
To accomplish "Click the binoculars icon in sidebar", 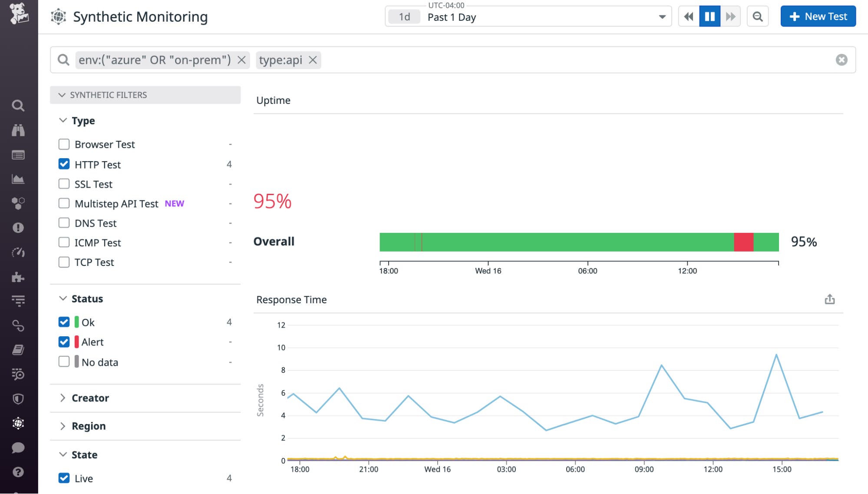I will tap(18, 130).
